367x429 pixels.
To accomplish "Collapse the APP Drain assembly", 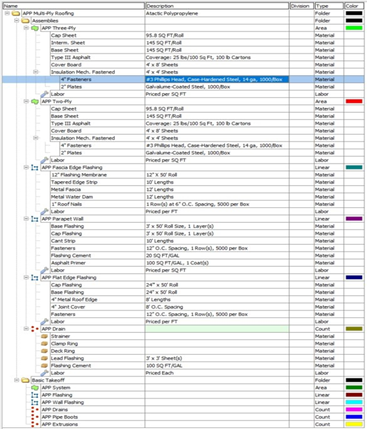I will point(26,329).
